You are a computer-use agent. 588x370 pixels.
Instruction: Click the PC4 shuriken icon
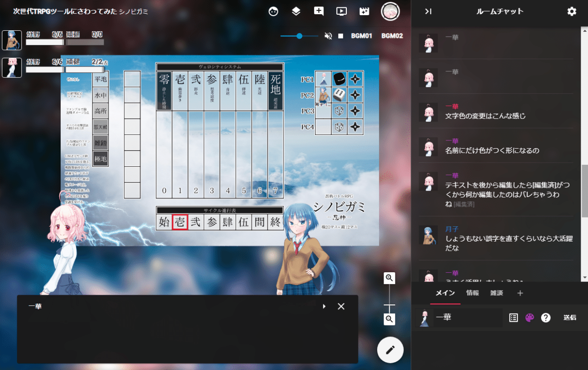click(x=355, y=127)
